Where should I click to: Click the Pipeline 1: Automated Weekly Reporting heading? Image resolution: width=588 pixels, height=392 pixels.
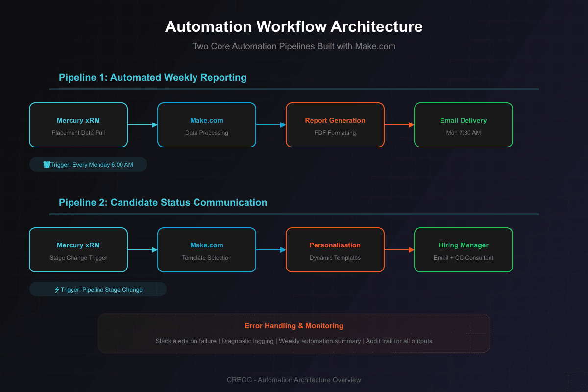(152, 77)
